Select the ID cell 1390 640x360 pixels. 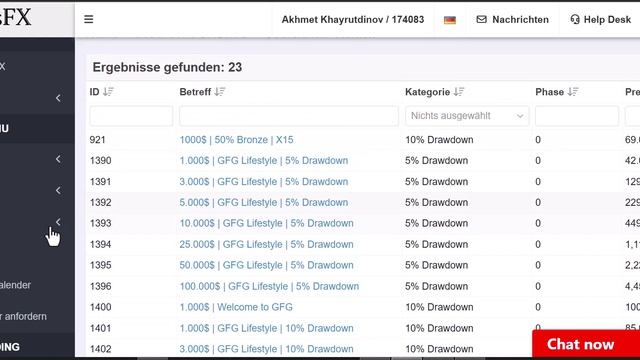click(100, 160)
